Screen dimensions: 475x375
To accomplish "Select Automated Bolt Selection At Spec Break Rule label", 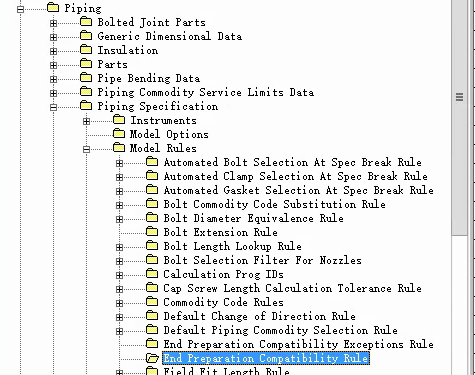I will [x=292, y=162].
